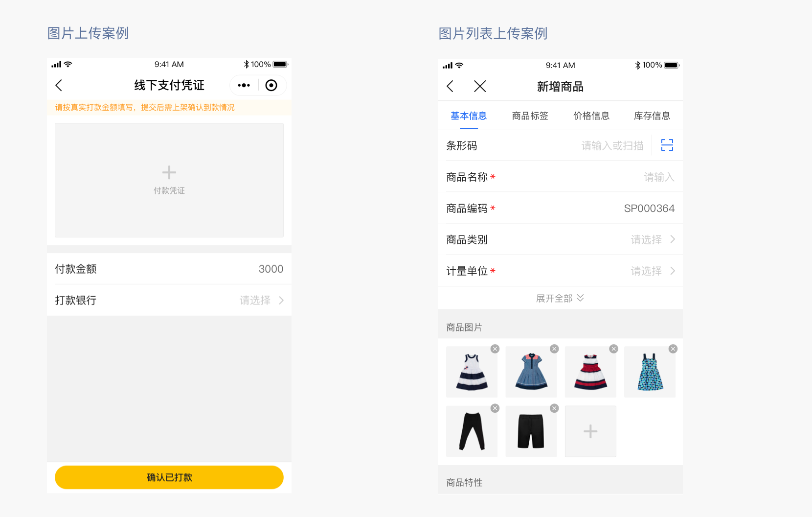812x517 pixels.
Task: Switch to the 商品标签 tab
Action: point(530,116)
